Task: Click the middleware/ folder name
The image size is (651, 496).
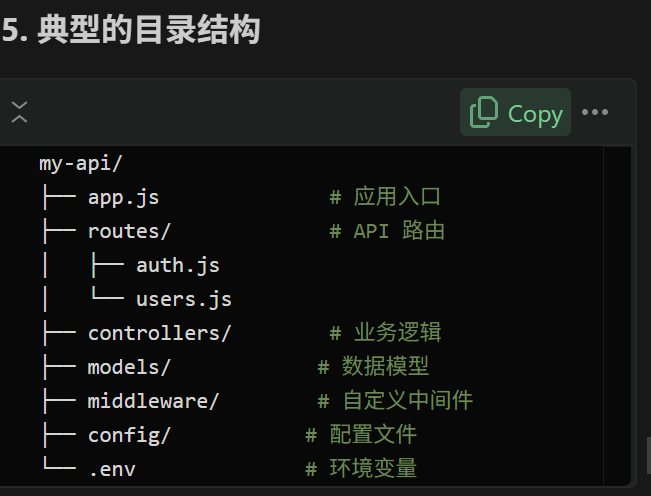Action: tap(153, 401)
